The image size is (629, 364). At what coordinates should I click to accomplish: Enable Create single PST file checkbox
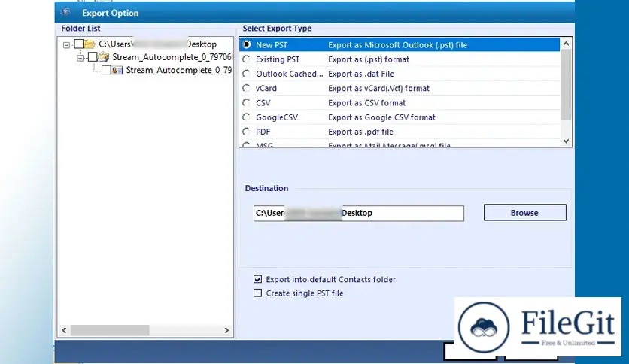point(257,293)
